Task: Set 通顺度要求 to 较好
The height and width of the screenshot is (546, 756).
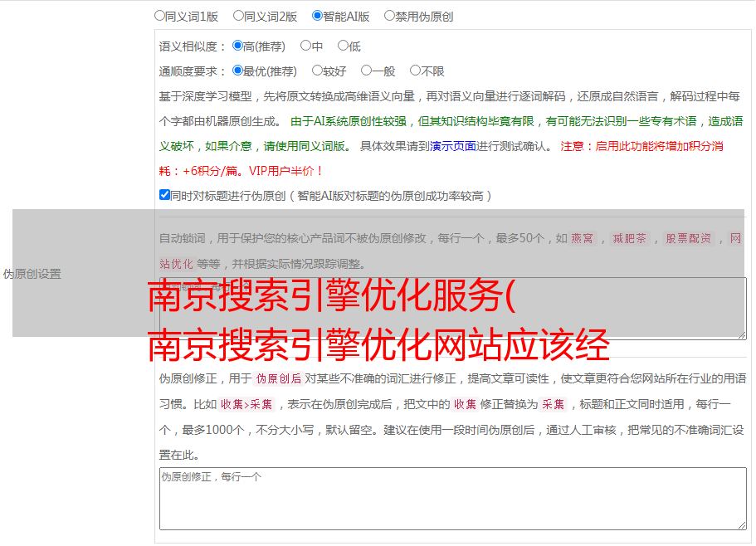Action: 317,71
